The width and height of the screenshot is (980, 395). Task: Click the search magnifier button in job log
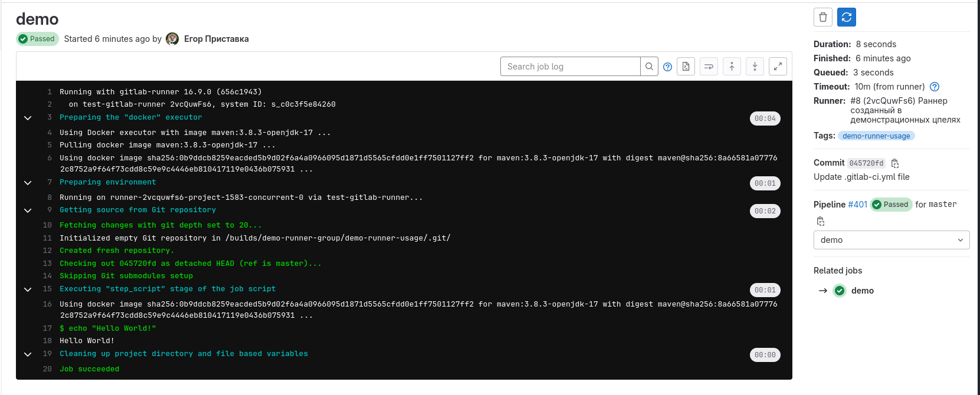pyautogui.click(x=649, y=67)
